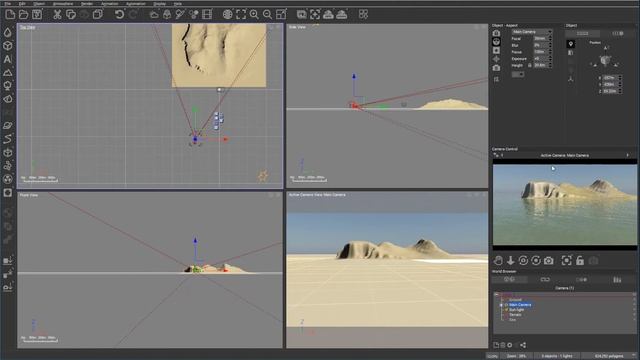The height and width of the screenshot is (360, 640).
Task: Open the timeline filmstrip icon
Action: (207, 15)
